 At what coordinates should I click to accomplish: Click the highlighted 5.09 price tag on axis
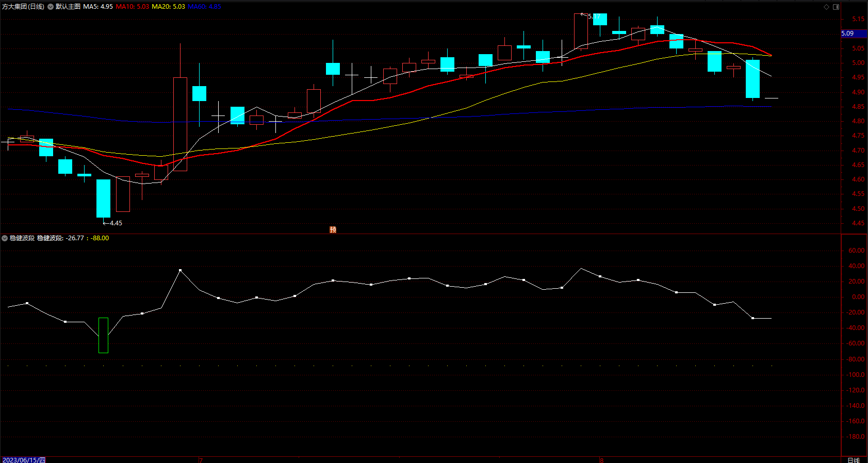[x=854, y=34]
